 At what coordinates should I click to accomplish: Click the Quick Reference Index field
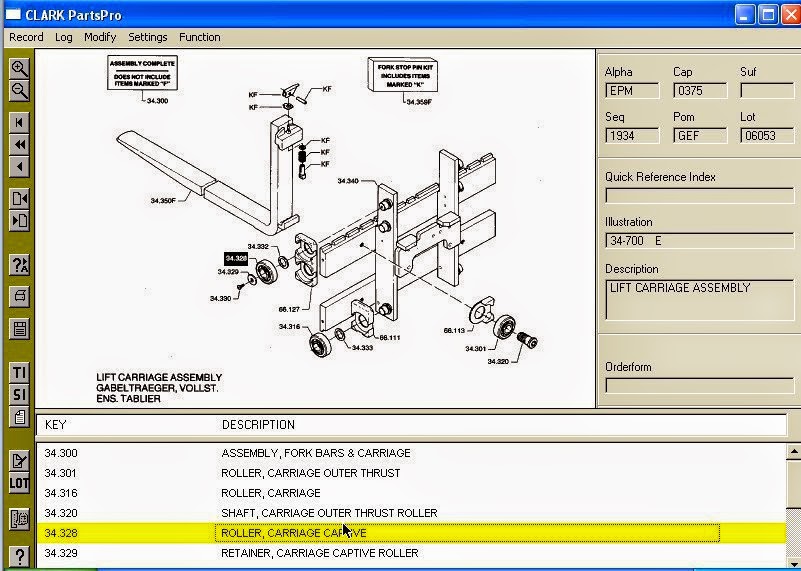[x=700, y=196]
